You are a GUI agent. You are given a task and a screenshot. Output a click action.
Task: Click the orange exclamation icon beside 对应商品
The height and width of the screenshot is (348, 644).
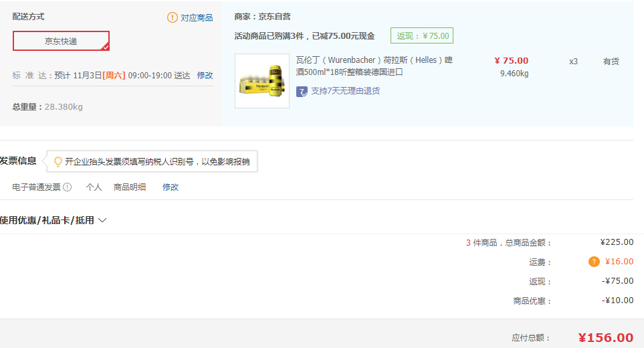[x=173, y=17]
